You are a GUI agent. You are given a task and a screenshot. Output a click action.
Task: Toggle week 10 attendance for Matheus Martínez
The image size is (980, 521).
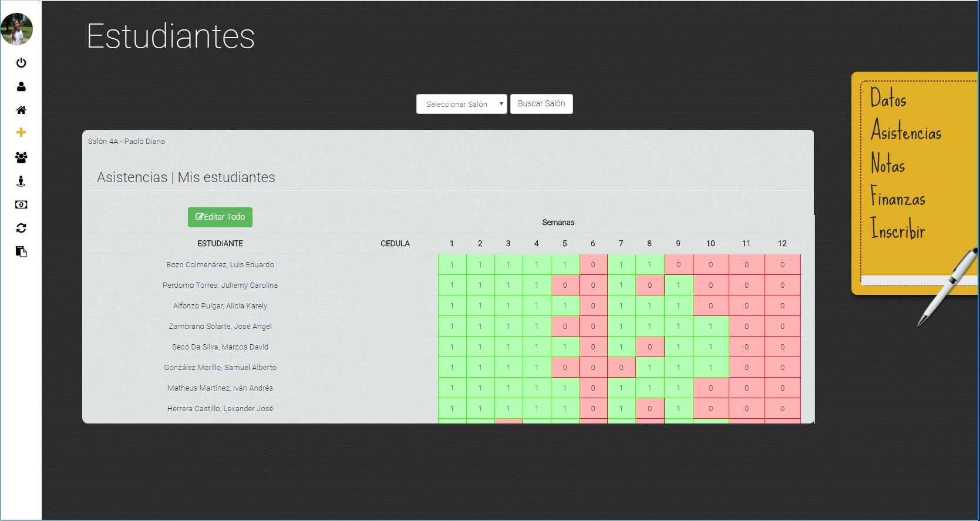[710, 388]
